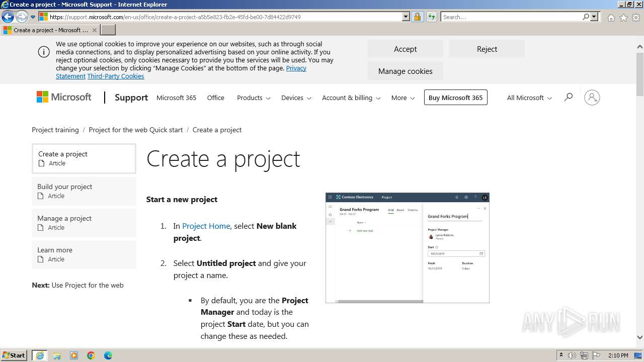Expand the More menu

(x=403, y=98)
